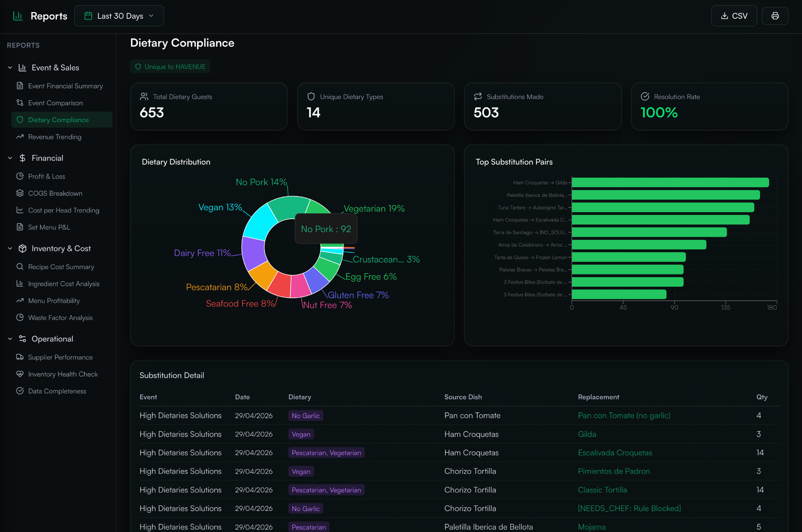
Task: Click the Recipe Cost Summary search icon
Action: (x=20, y=267)
